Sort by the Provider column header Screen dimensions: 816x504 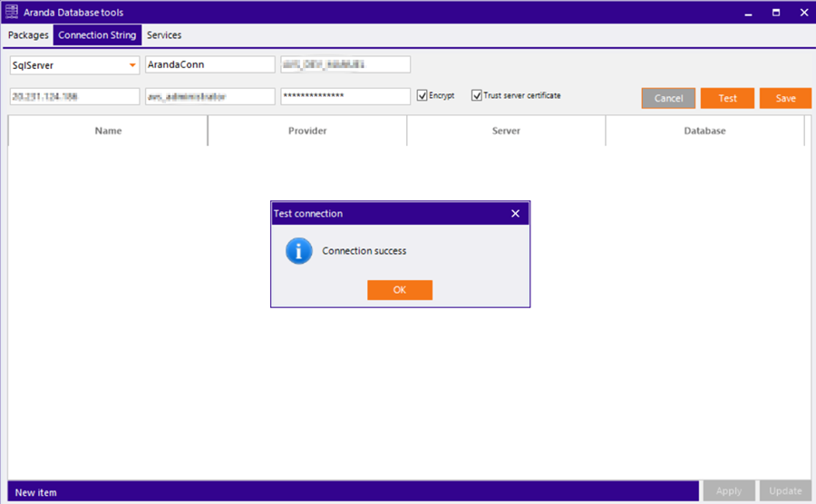tap(307, 131)
